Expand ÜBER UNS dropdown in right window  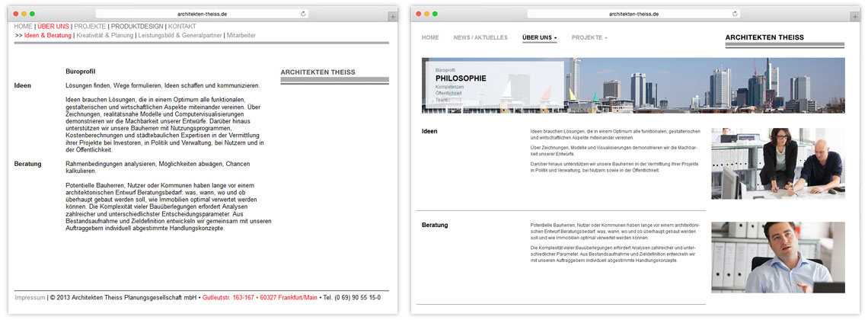pos(540,37)
